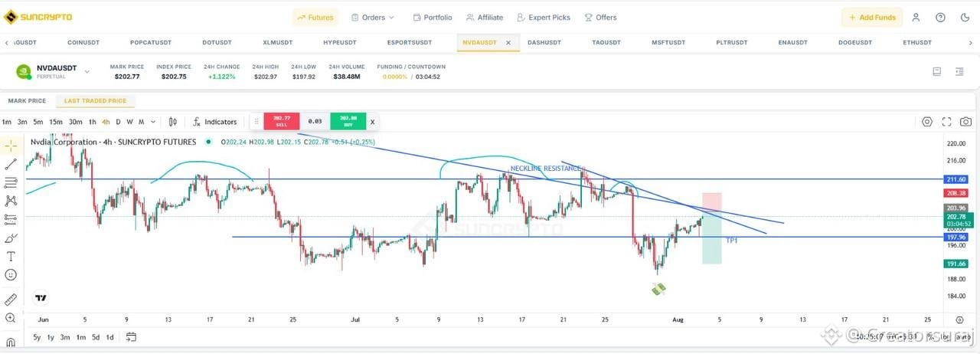This screenshot has width=980, height=354.
Task: Enter fullscreen chart mode
Action: 947,122
